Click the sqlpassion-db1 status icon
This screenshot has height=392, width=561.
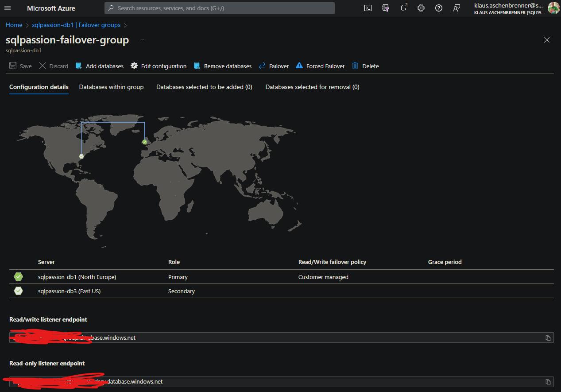(x=18, y=277)
